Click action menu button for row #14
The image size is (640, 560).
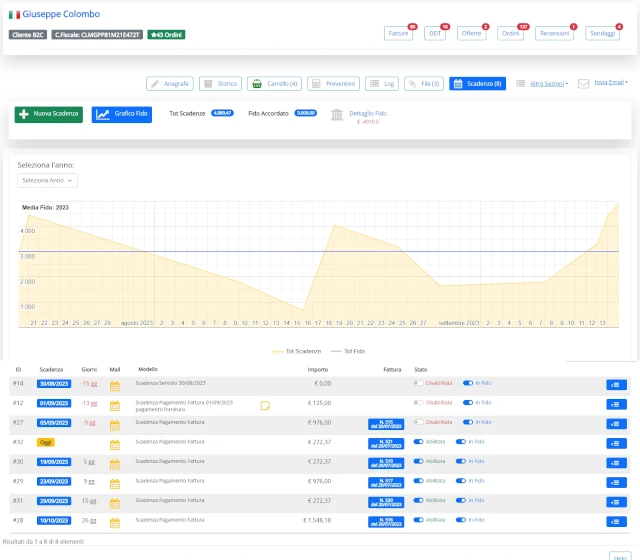click(616, 385)
